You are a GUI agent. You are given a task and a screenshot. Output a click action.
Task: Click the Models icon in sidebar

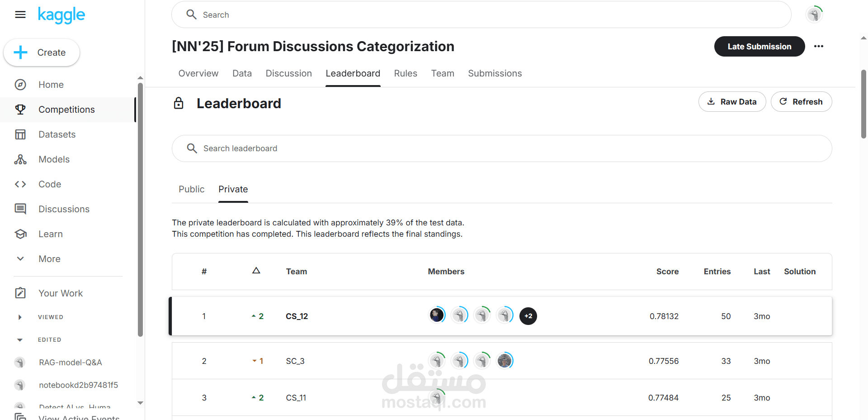click(20, 159)
